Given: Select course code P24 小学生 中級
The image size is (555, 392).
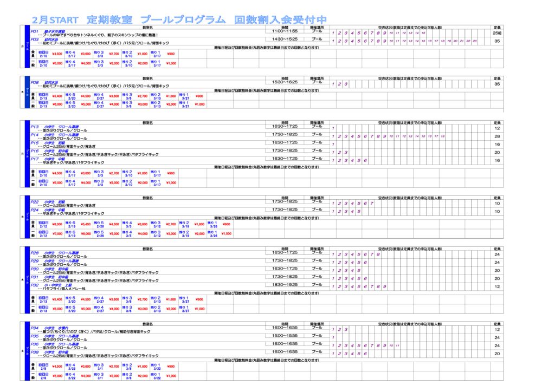Looking at the screenshot, I should coord(48,210).
